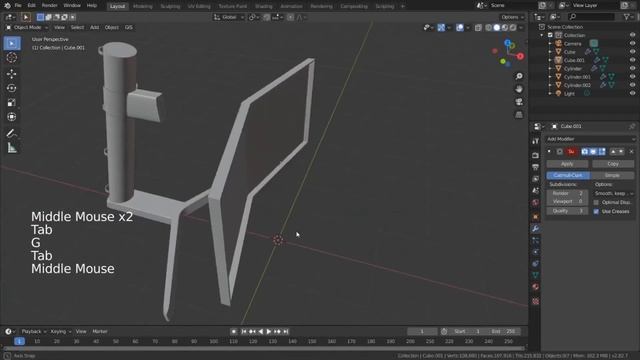Open the Modifier properties wrench tab
640x360 pixels.
tap(536, 229)
